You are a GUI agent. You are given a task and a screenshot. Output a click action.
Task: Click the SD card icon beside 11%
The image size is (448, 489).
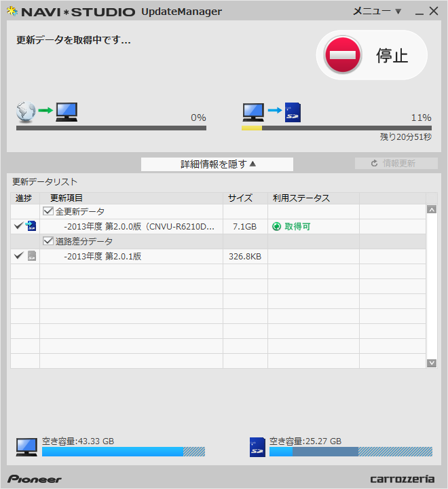(x=293, y=112)
